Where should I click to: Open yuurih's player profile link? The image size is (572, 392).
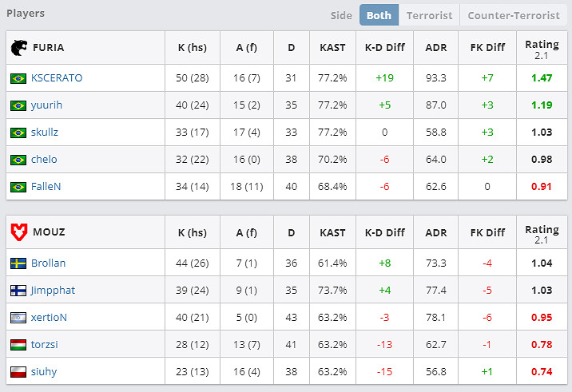coord(46,105)
